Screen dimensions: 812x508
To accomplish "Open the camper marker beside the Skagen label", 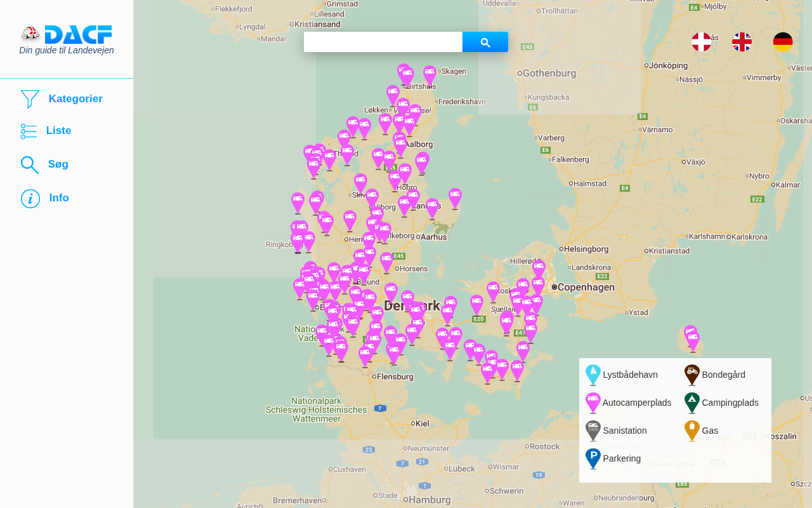I will click(430, 76).
